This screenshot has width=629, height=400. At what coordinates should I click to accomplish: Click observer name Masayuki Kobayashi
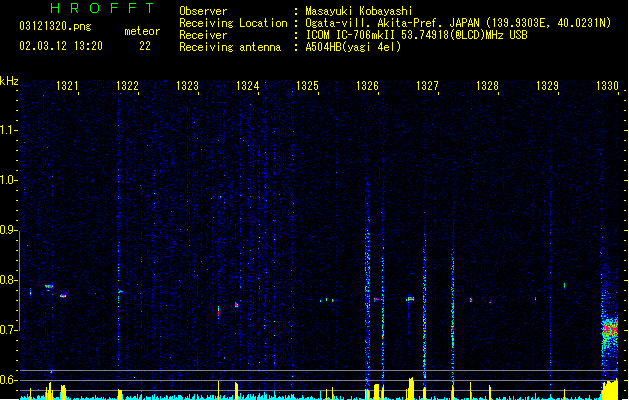point(359,11)
